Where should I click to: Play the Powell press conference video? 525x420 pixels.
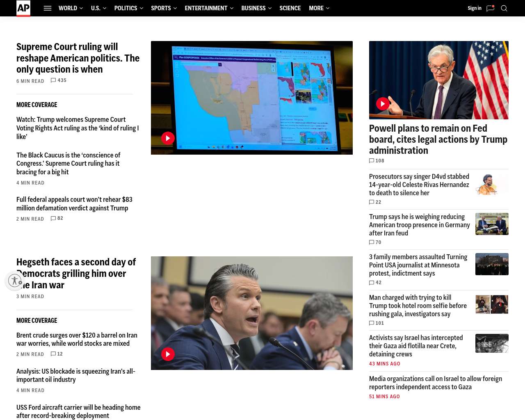[383, 104]
